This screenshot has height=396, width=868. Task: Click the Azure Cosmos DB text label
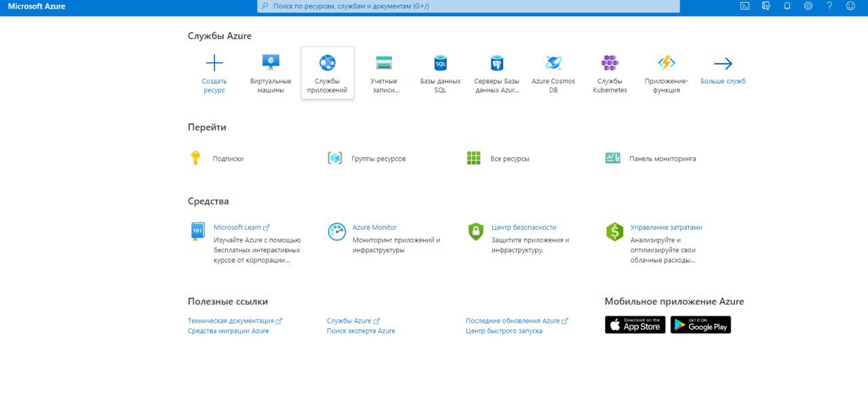click(x=553, y=85)
